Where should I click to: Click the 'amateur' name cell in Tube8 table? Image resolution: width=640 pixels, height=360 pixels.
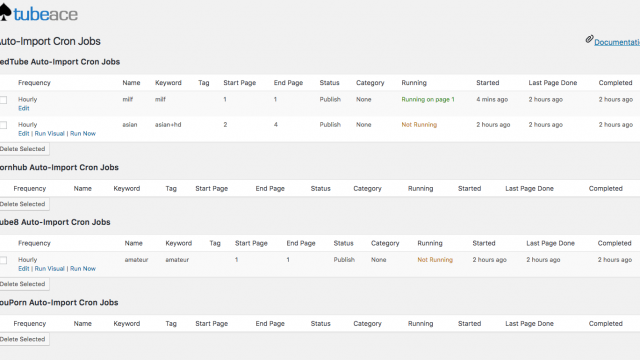(136, 260)
